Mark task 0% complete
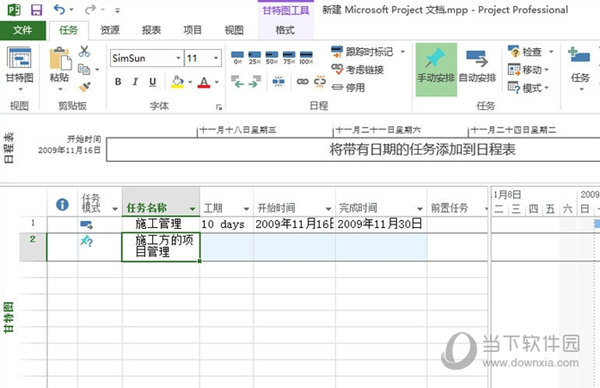 pos(237,58)
